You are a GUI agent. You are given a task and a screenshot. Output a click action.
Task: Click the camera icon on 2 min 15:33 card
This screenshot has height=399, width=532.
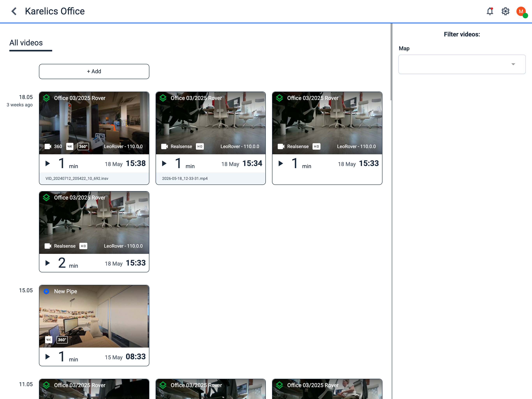coord(48,246)
